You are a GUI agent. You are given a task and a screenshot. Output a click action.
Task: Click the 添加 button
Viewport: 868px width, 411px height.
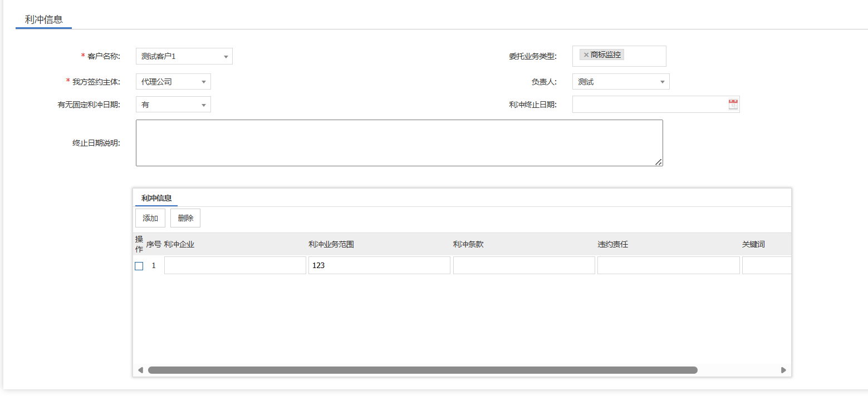150,218
